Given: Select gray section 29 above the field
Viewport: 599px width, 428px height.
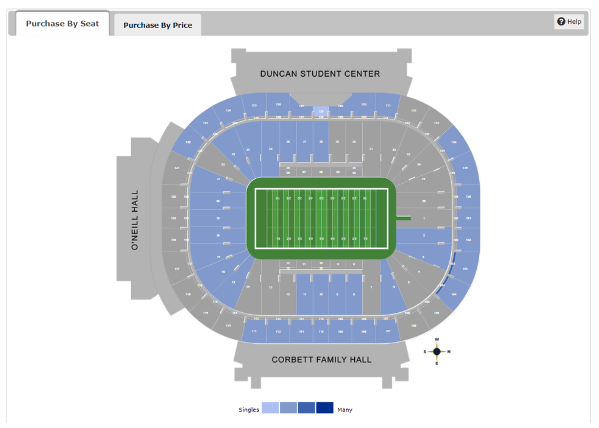Looking at the screenshot, I should (337, 141).
